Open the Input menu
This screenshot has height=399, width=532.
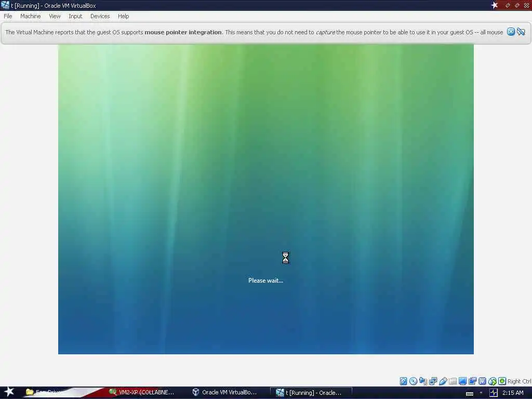click(75, 16)
